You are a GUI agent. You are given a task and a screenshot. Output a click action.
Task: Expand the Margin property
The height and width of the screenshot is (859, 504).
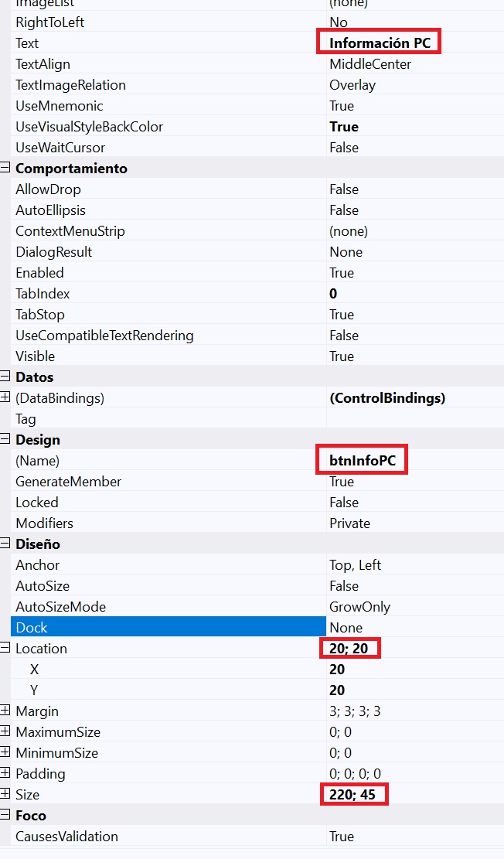point(5,711)
